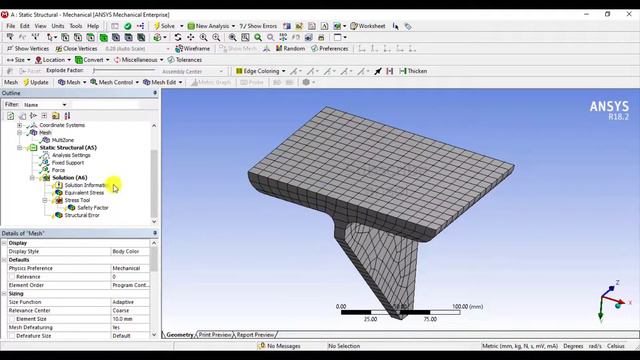This screenshot has width=640, height=360.
Task: Click the Thicken button
Action: pos(413,71)
